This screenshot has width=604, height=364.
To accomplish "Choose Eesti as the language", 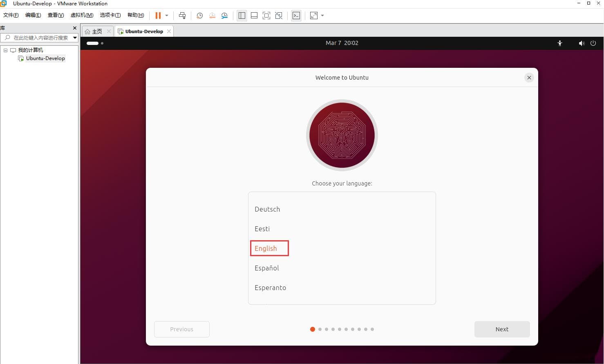I will 342,229.
